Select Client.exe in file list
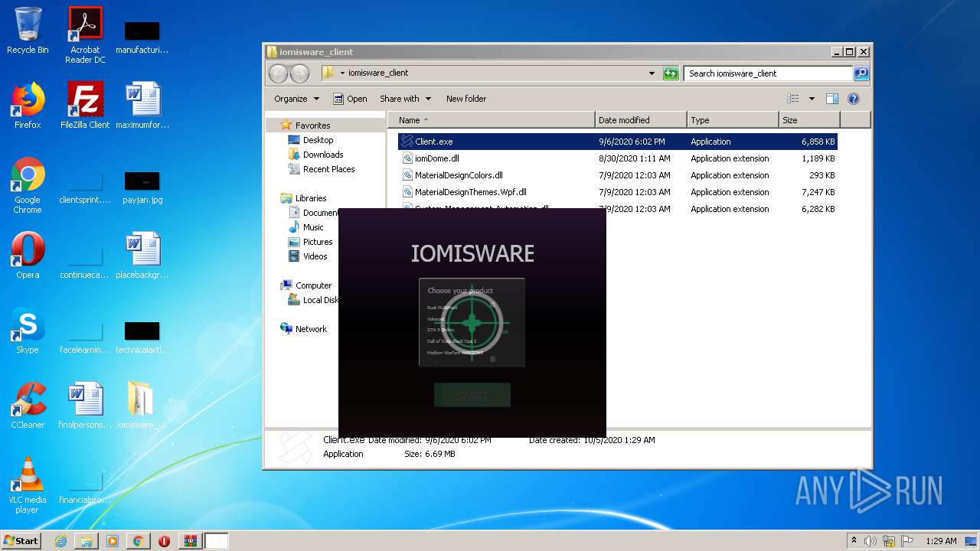Viewport: 980px width, 551px height. 617,142
